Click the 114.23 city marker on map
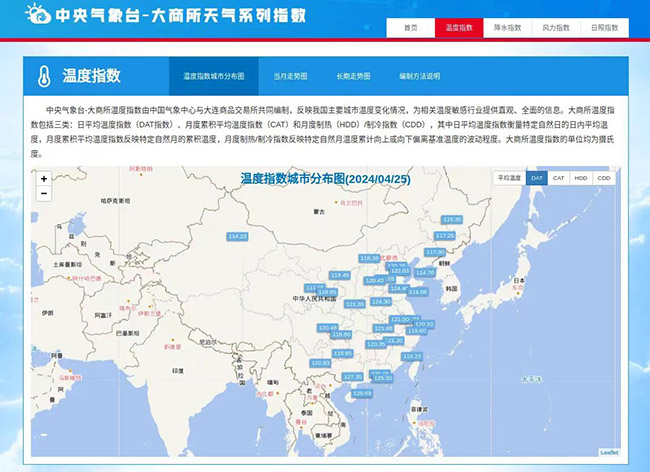This screenshot has width=650, height=472. [237, 236]
